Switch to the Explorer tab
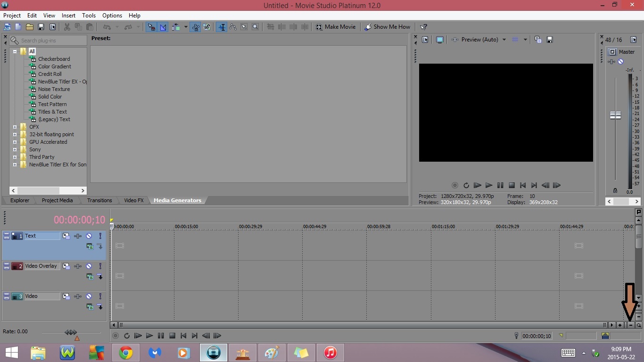Viewport: 644px width, 362px height. click(x=20, y=200)
